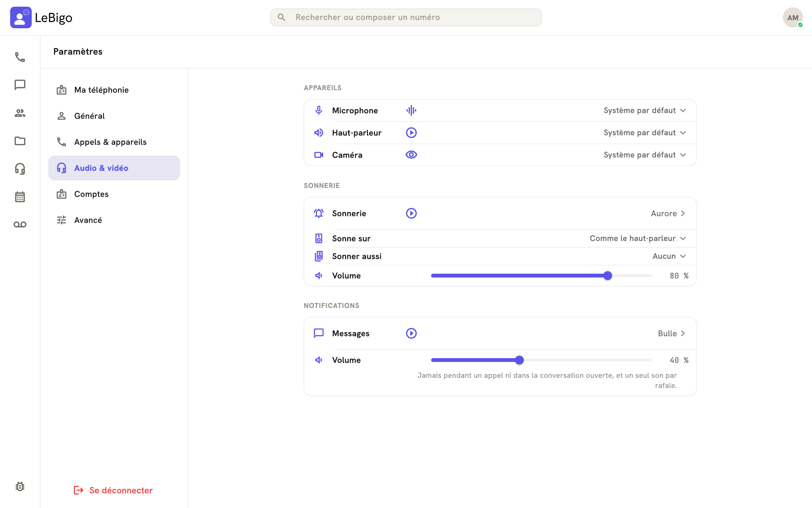Open the folder icon in sidebar
The height and width of the screenshot is (508, 812).
[x=20, y=141]
